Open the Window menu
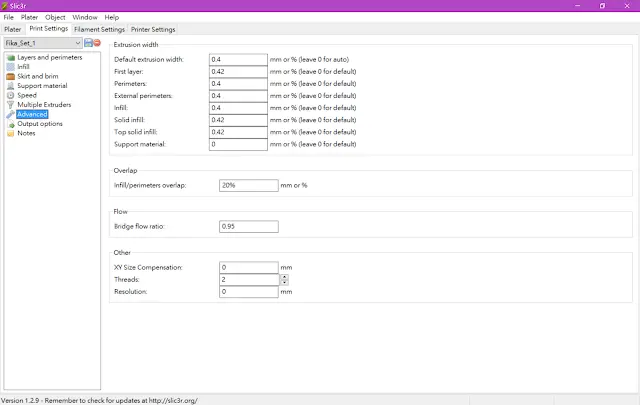 pyautogui.click(x=85, y=17)
